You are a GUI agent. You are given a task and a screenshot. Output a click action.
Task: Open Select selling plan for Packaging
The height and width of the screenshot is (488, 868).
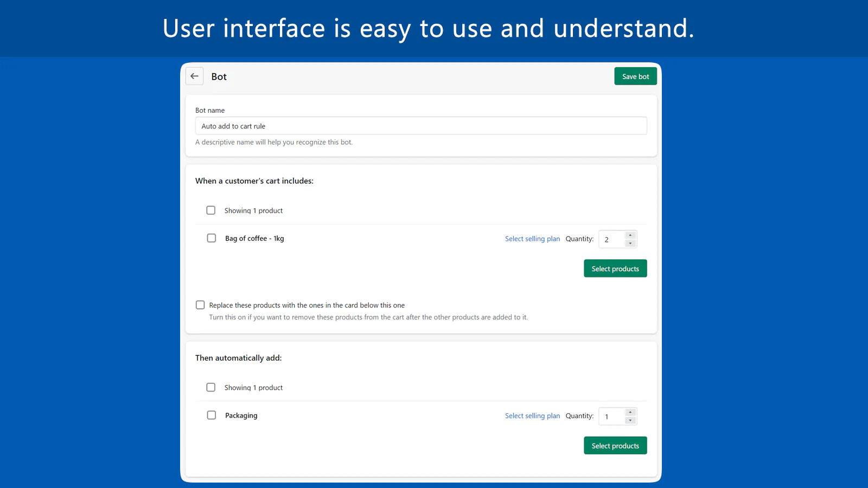[x=532, y=416]
